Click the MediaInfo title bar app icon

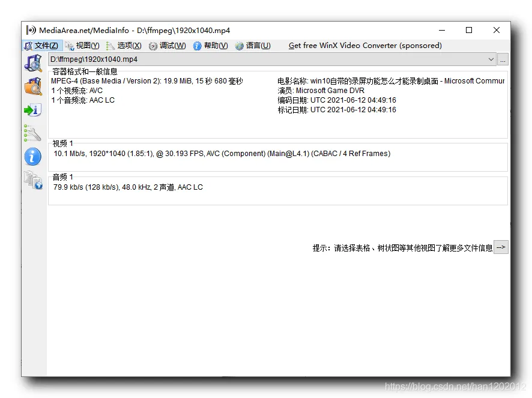(x=31, y=30)
